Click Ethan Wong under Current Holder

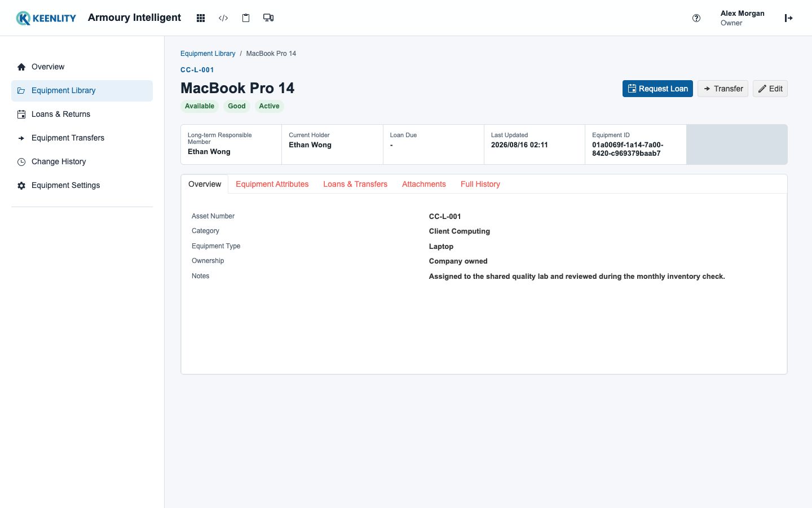point(310,145)
